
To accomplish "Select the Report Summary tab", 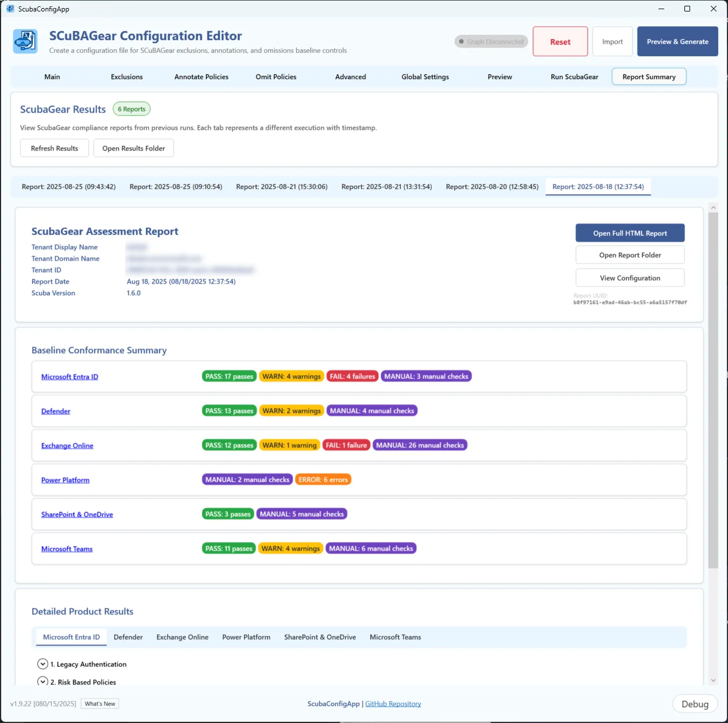I will click(x=649, y=76).
